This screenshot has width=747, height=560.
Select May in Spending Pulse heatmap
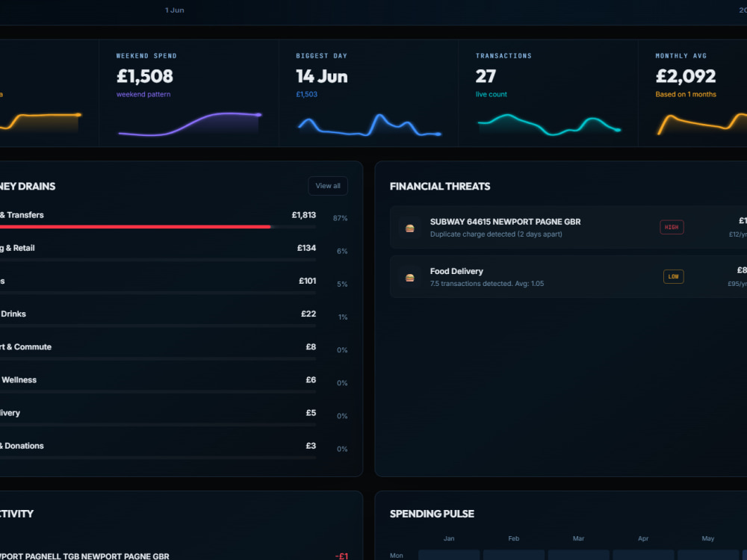(708, 538)
